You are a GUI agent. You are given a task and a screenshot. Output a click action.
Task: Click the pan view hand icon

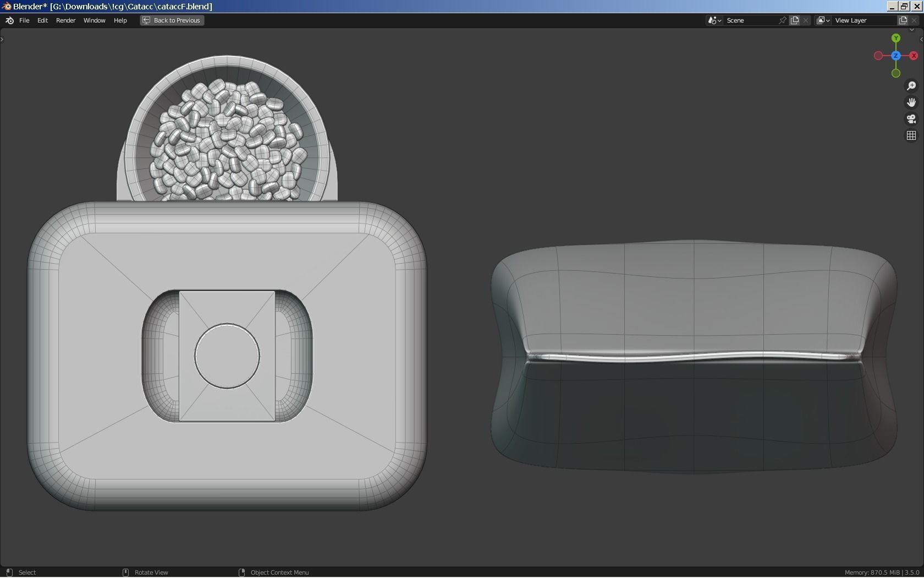[911, 102]
